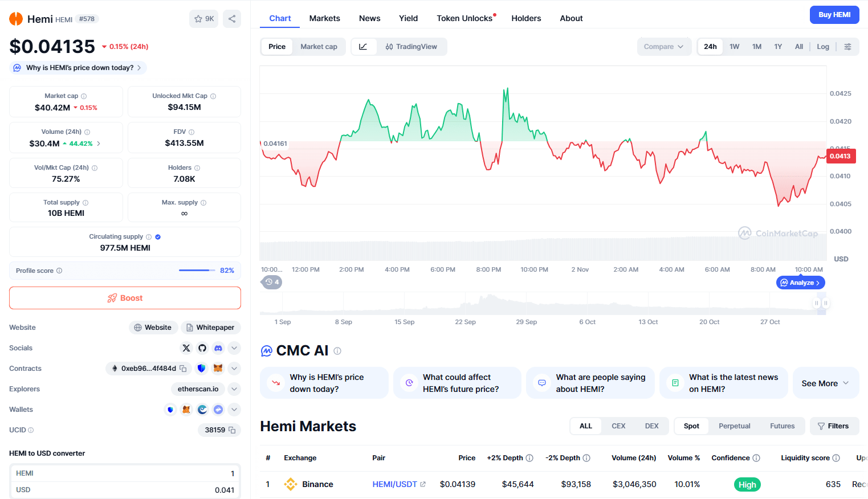Add Hemi to watchlist via star button
The width and height of the screenshot is (868, 499).
coord(203,19)
